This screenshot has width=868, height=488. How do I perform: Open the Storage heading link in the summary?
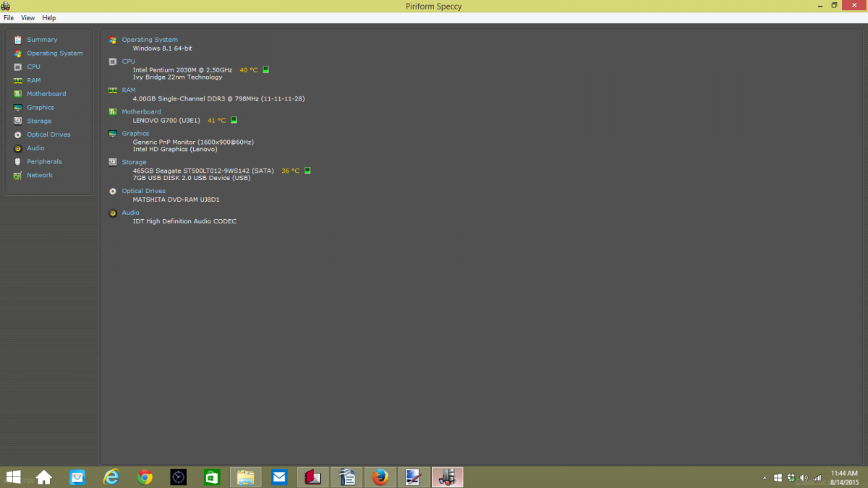134,163
